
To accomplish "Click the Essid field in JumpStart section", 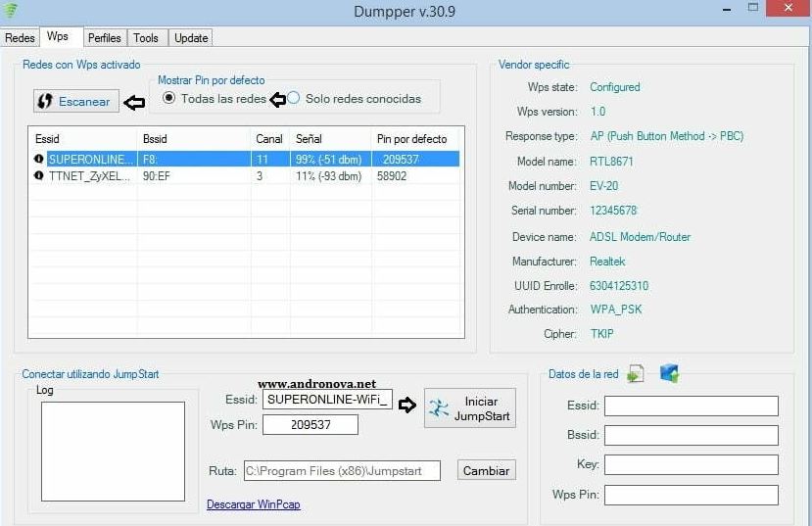I will pos(327,400).
